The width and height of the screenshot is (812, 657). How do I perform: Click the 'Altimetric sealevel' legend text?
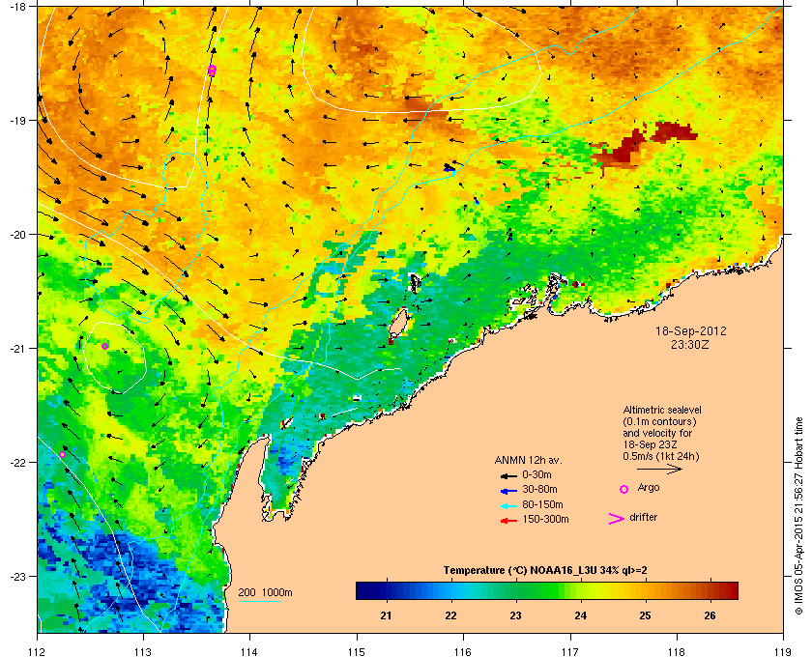click(x=662, y=410)
